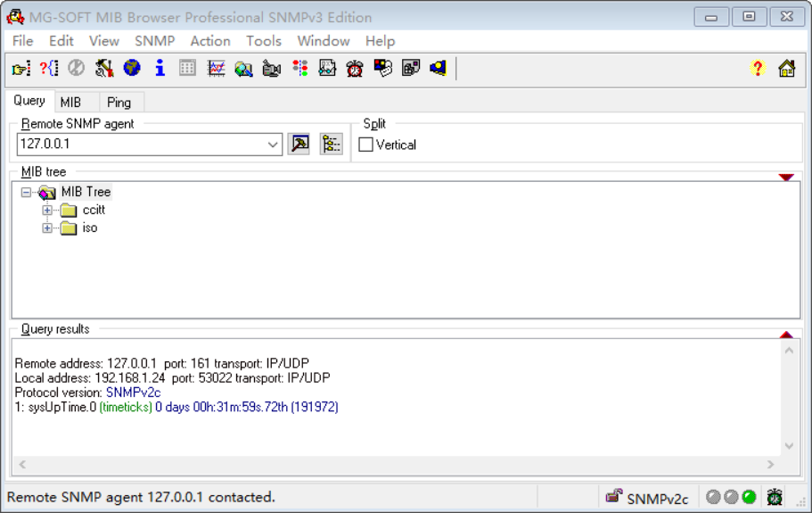Click the sysUpTime.0 result line
Screen dimensions: 812x513
point(176,407)
